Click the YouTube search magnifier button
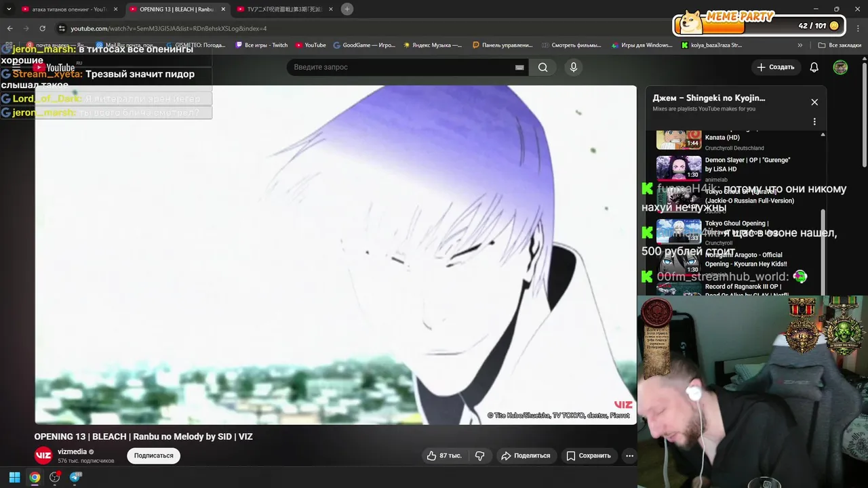Screen dimensions: 868x488 tap(542, 67)
